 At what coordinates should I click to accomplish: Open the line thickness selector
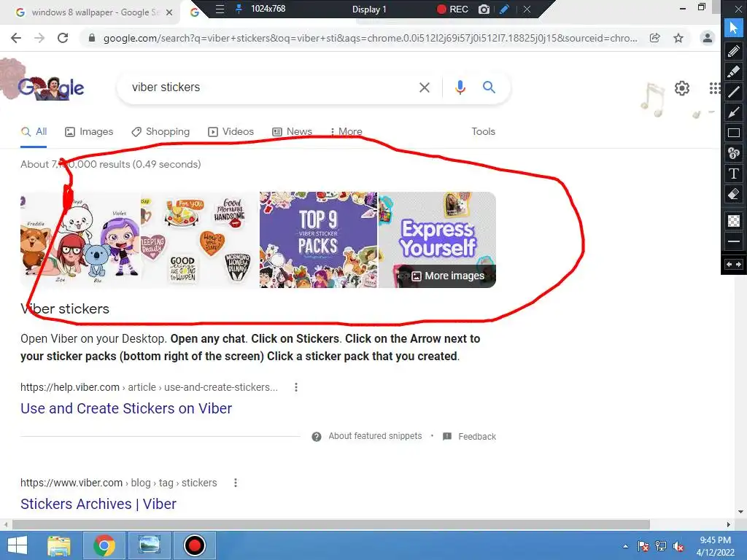tap(734, 241)
